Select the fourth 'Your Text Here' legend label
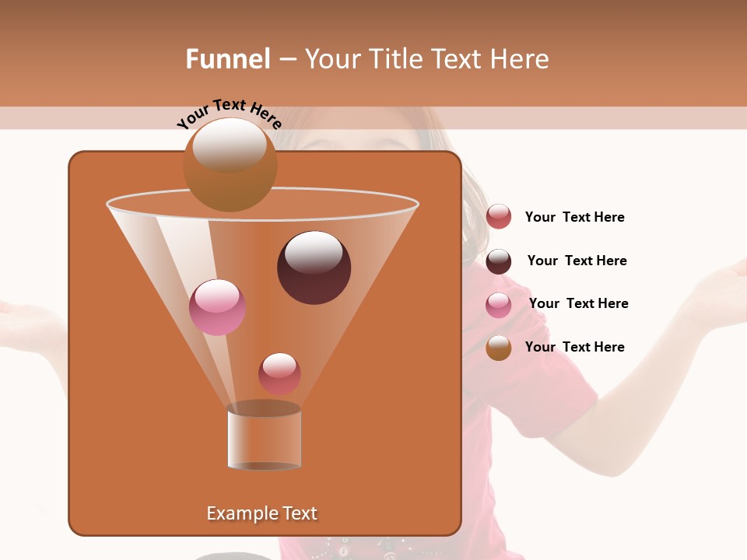This screenshot has height=560, width=747. click(575, 347)
